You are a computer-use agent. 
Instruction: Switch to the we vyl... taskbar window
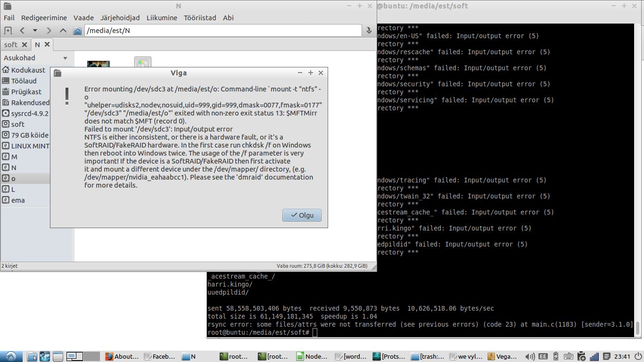pyautogui.click(x=466, y=356)
